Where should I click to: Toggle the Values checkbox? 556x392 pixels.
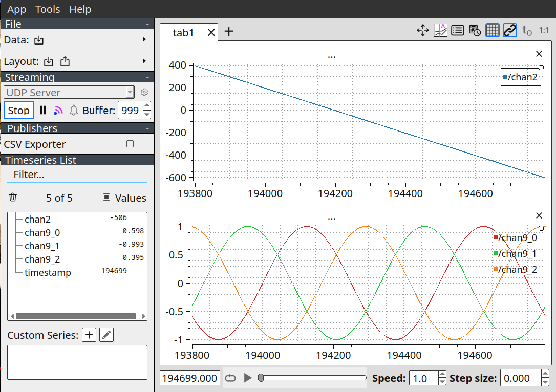point(106,197)
